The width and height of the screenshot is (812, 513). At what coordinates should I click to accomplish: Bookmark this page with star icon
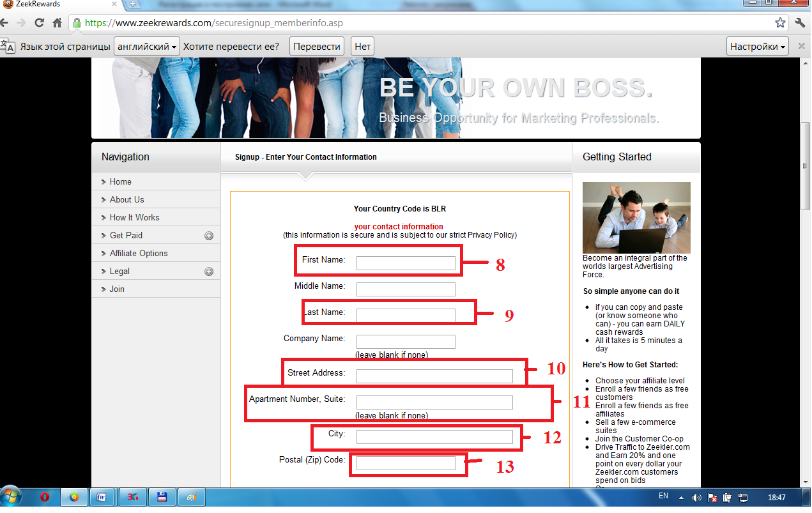(780, 23)
